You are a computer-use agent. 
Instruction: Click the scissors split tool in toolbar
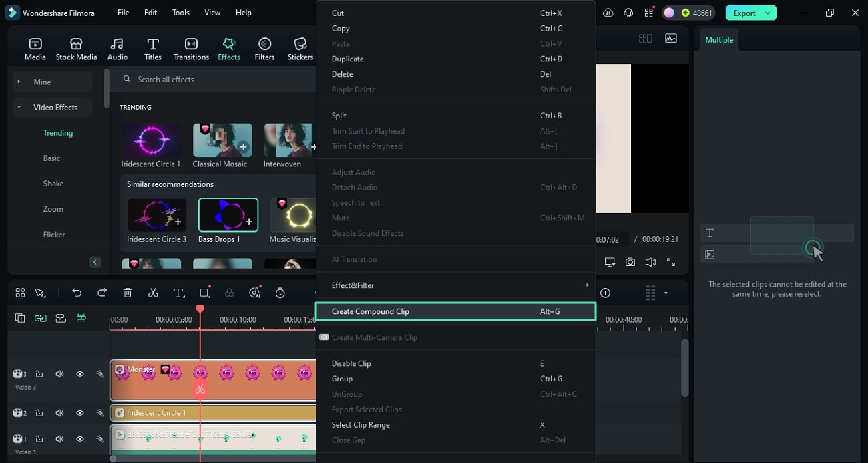click(153, 293)
